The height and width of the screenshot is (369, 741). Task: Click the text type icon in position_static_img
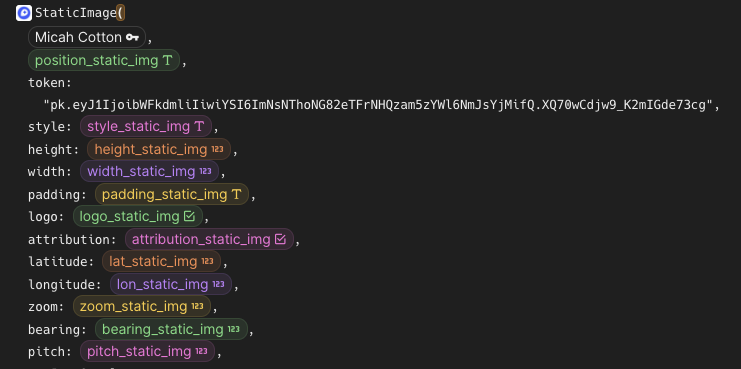[167, 60]
